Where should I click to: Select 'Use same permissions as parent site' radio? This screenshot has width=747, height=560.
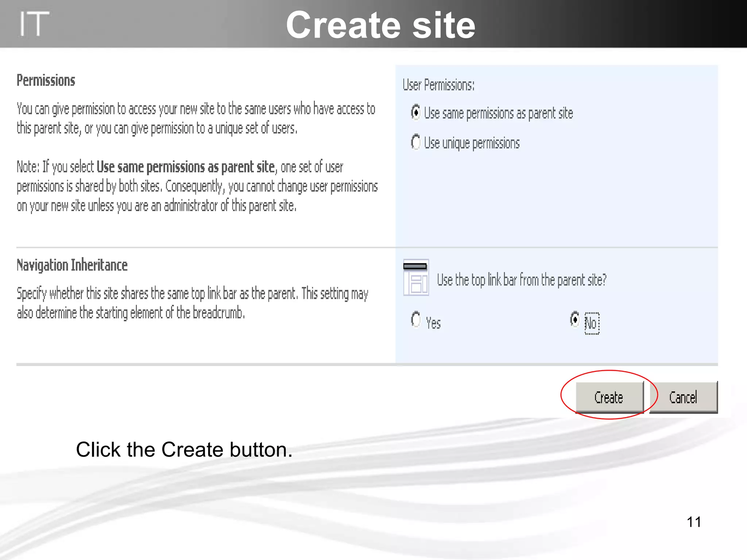pos(415,112)
